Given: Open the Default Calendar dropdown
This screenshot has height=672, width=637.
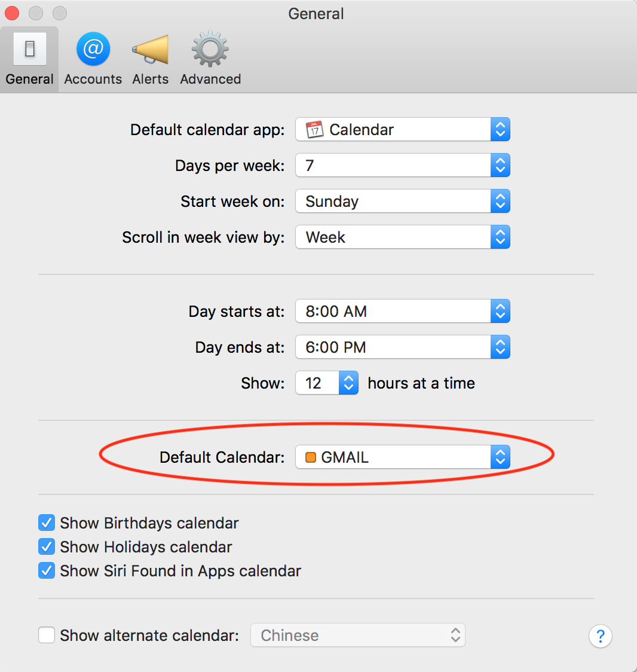Looking at the screenshot, I should click(500, 456).
